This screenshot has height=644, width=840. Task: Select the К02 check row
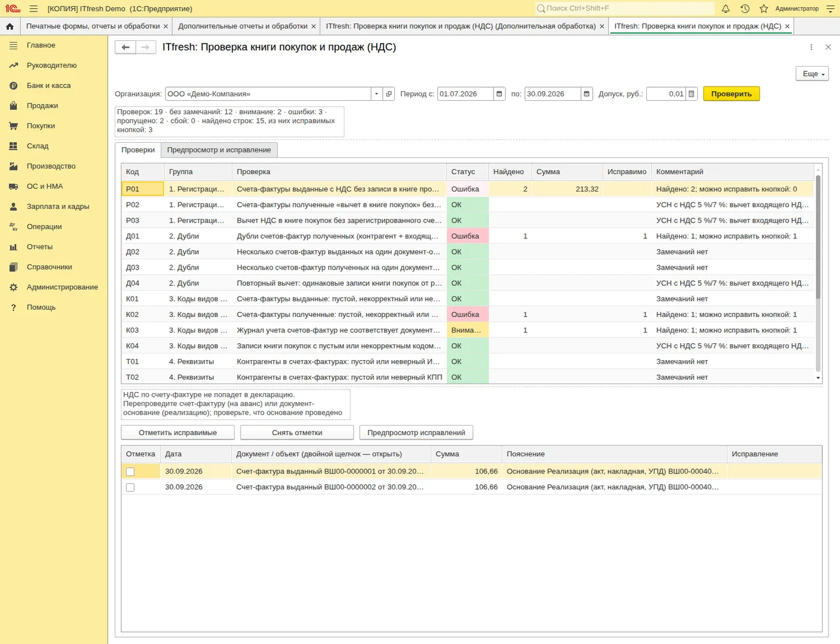click(x=467, y=314)
